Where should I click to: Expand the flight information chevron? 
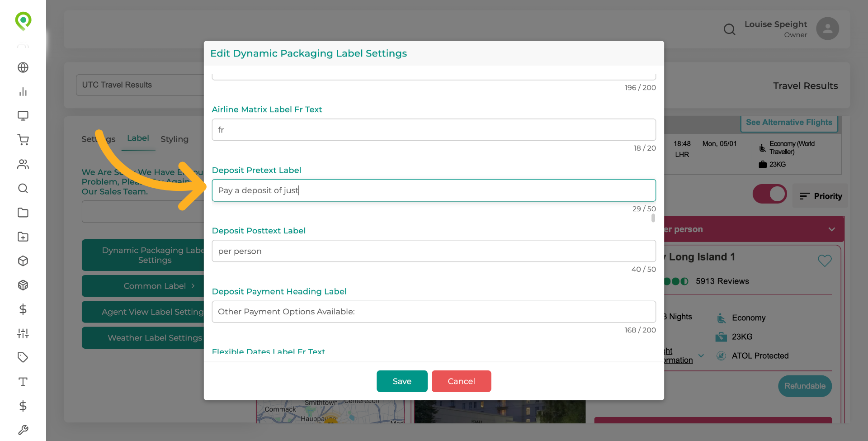click(x=701, y=356)
